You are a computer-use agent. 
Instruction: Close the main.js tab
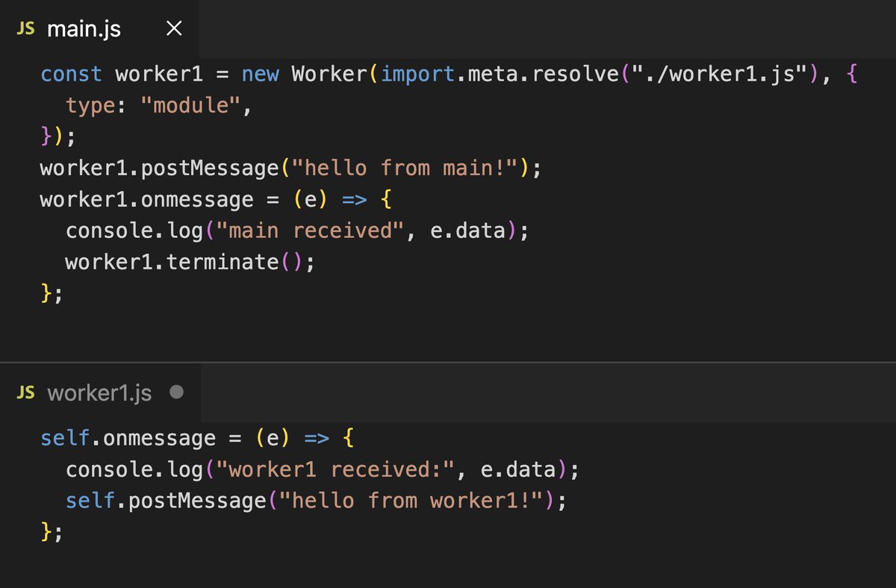click(173, 29)
